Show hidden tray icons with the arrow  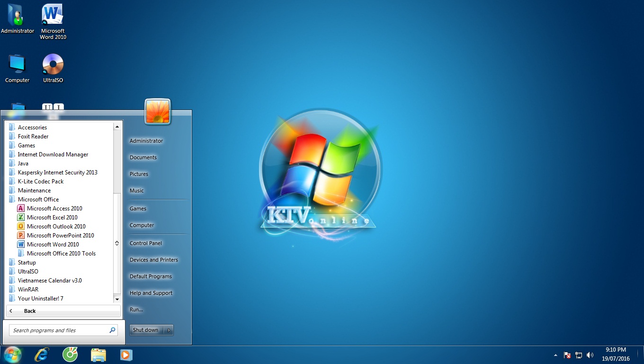pos(555,355)
